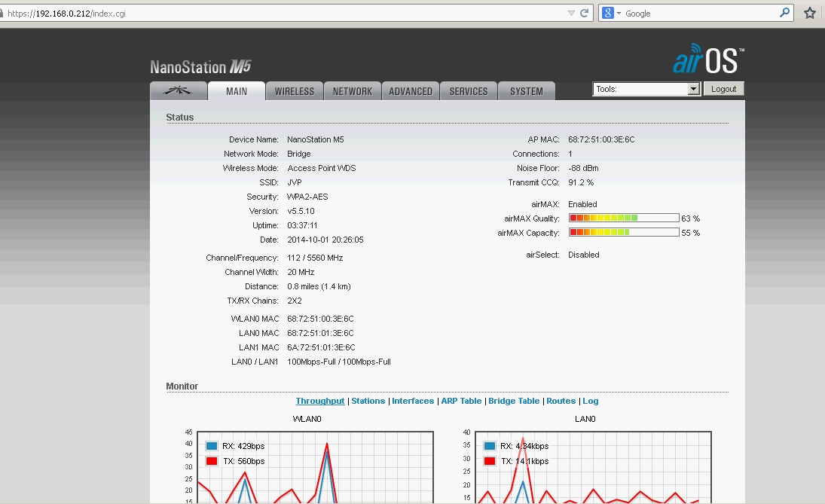Click the Date value 2014-10-01 20:26:05

pos(325,240)
